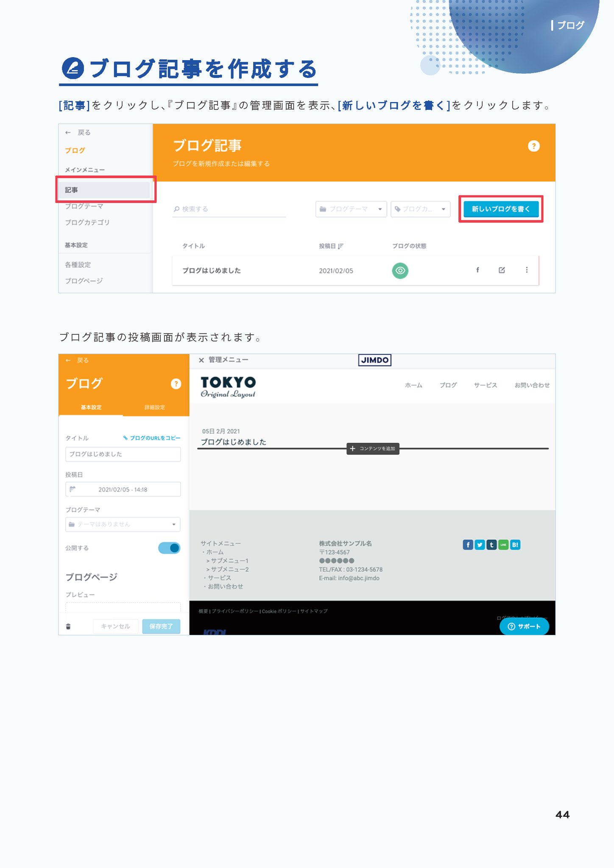Open help icon in ブログ記事 orange header

[533, 146]
